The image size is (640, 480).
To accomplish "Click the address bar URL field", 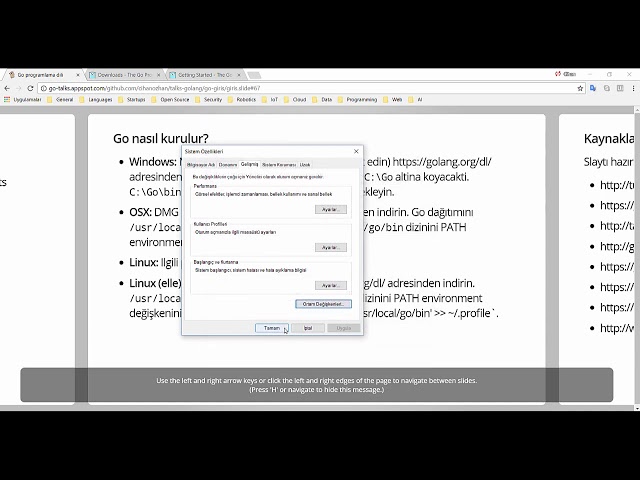I will pos(310,88).
